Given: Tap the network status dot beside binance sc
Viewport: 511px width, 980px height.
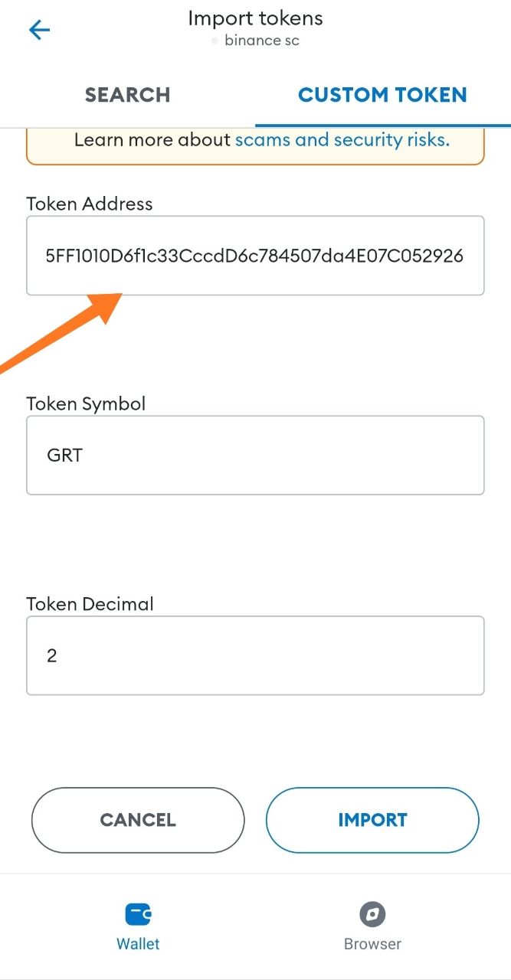Looking at the screenshot, I should coord(215,41).
